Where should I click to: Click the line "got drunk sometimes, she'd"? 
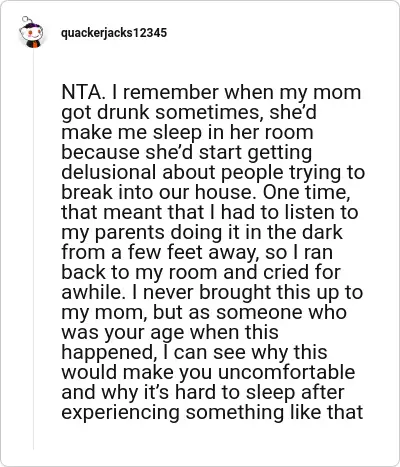coord(189,112)
